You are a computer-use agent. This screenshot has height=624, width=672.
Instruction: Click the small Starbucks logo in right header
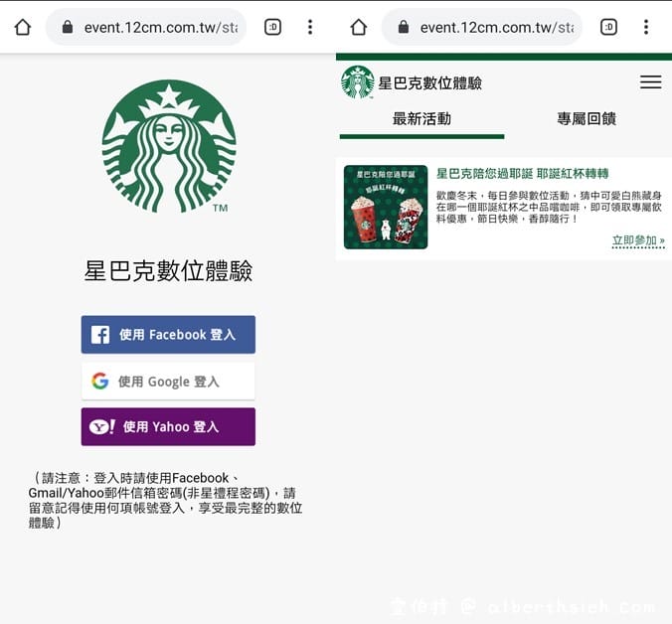(x=358, y=82)
